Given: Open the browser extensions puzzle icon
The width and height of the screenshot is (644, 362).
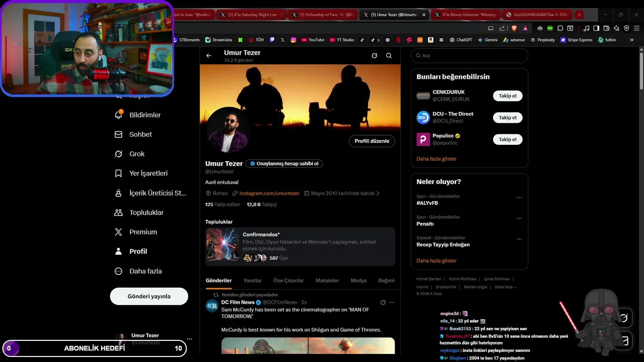Looking at the screenshot, I should pos(560,28).
